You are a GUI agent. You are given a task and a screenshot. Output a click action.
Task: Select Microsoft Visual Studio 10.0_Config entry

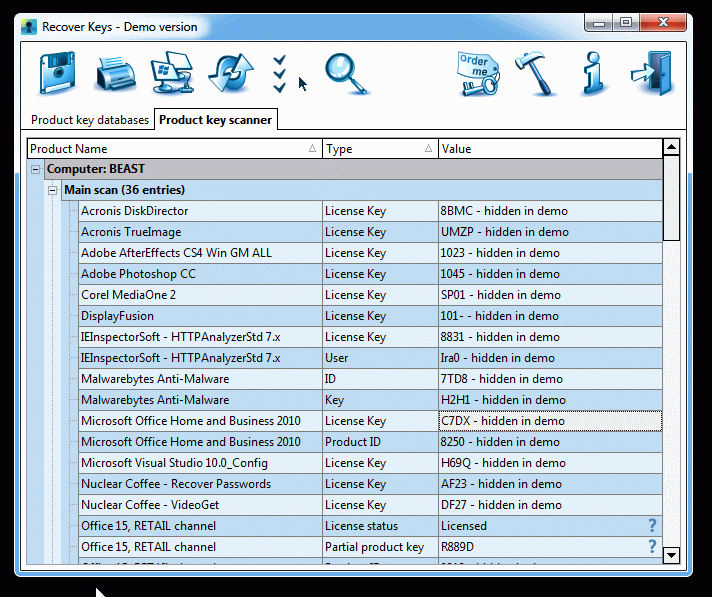pyautogui.click(x=200, y=463)
